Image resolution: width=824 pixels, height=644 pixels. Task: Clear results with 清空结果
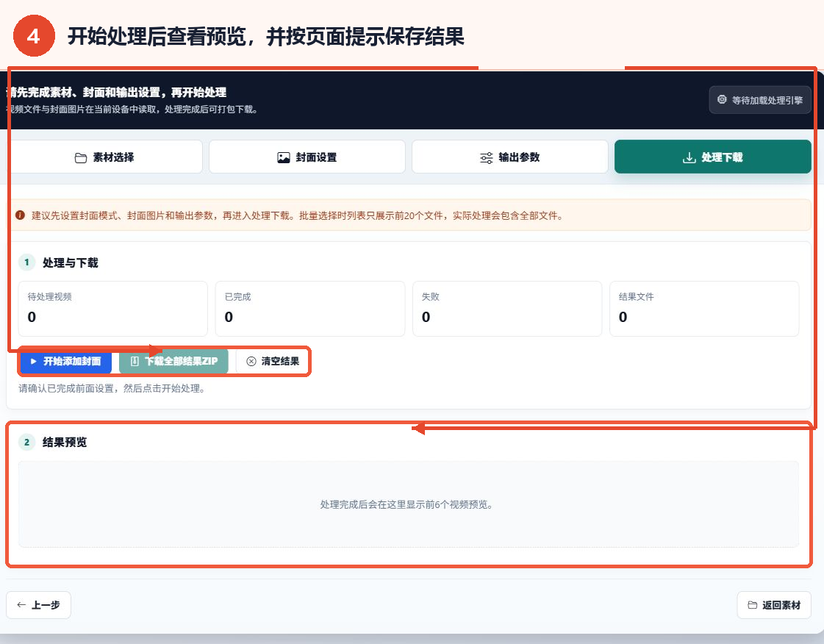click(x=272, y=361)
